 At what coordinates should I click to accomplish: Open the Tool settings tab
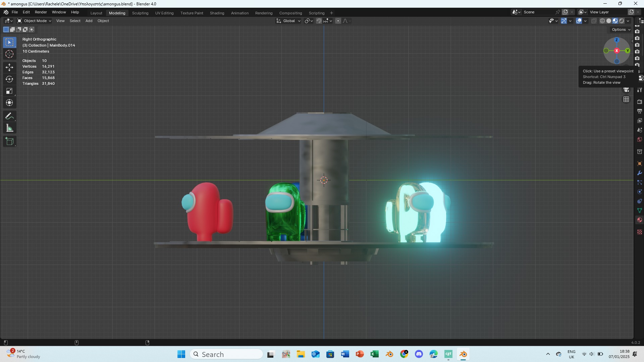[x=640, y=90]
